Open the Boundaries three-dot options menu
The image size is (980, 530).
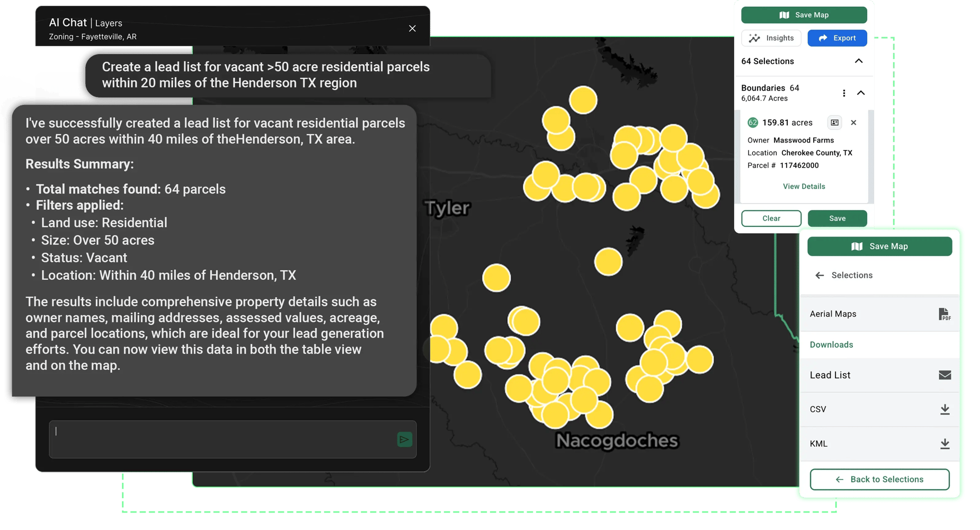[844, 93]
